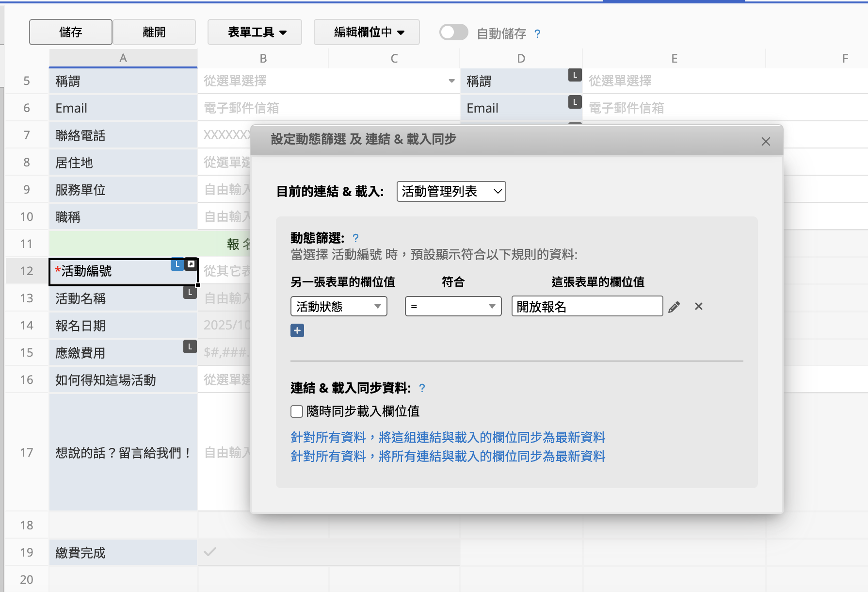Viewport: 868px width, 592px height.
Task: Check the 繳費完成 checkmark field
Action: 210,552
